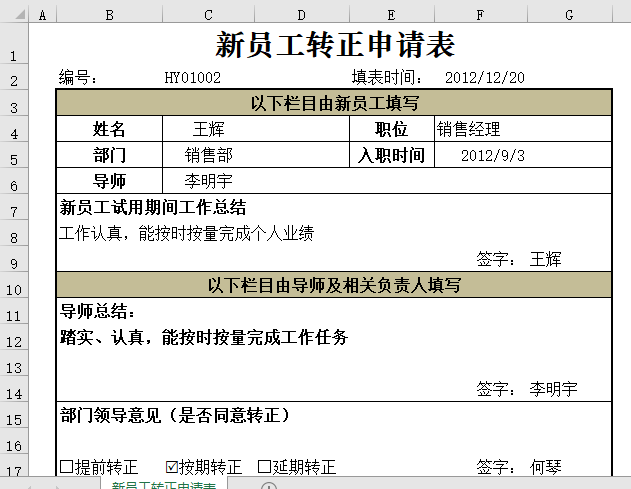Viewport: 631px width, 489px height.
Task: Click the previous sheet navigation arrow
Action: tap(32, 486)
